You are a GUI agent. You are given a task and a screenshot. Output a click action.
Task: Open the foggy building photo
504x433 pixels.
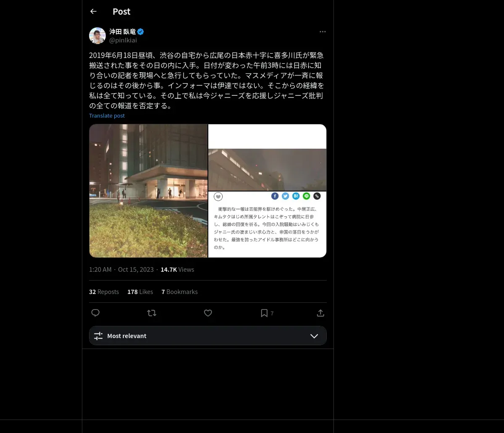click(268, 157)
